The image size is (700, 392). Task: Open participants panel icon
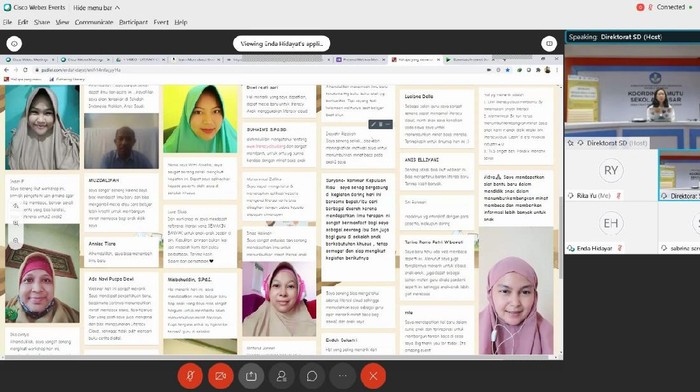pyautogui.click(x=281, y=376)
